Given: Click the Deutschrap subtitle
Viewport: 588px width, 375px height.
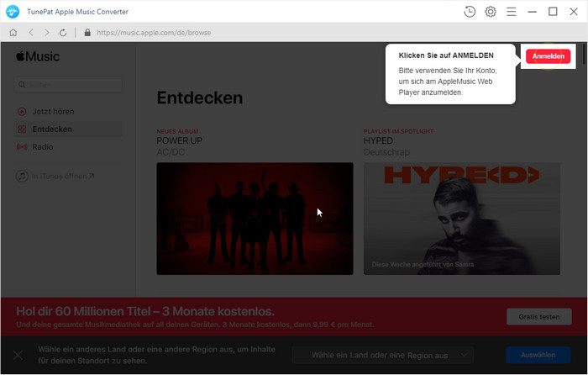Looking at the screenshot, I should [x=386, y=152].
